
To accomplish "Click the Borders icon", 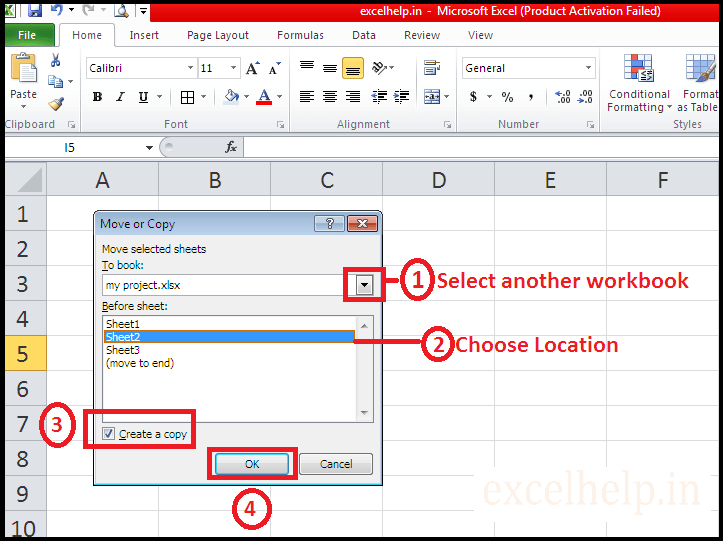I will (x=187, y=97).
